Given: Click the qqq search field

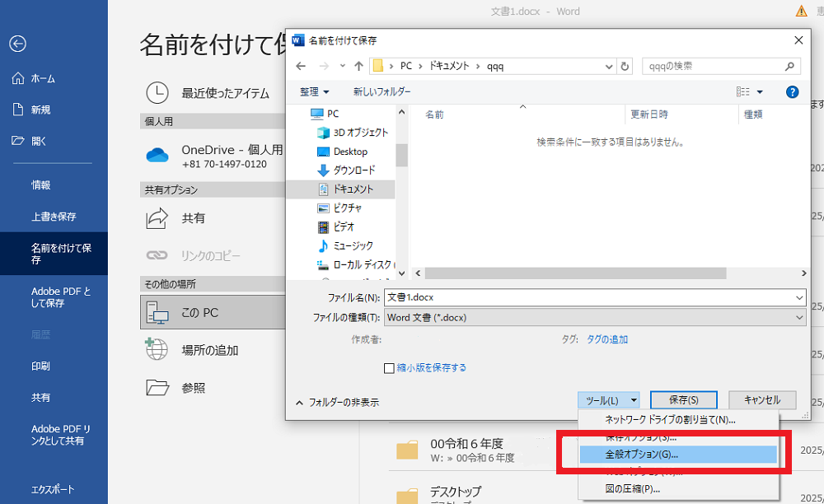Looking at the screenshot, I should 721,66.
